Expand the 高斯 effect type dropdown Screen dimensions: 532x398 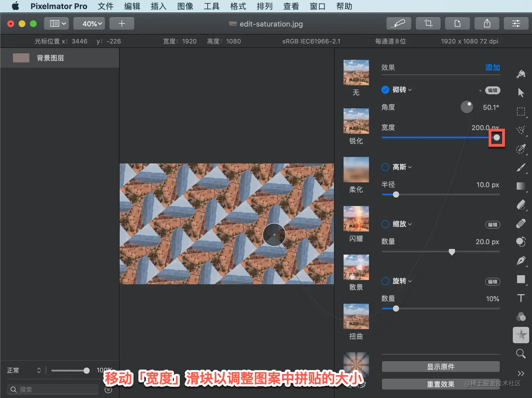pos(402,167)
